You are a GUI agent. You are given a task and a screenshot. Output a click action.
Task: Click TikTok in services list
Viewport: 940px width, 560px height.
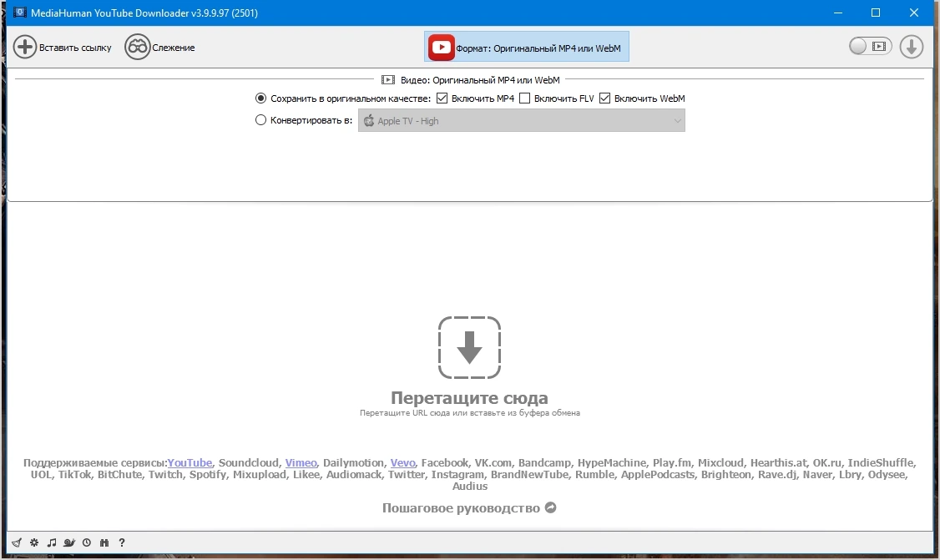(x=74, y=475)
